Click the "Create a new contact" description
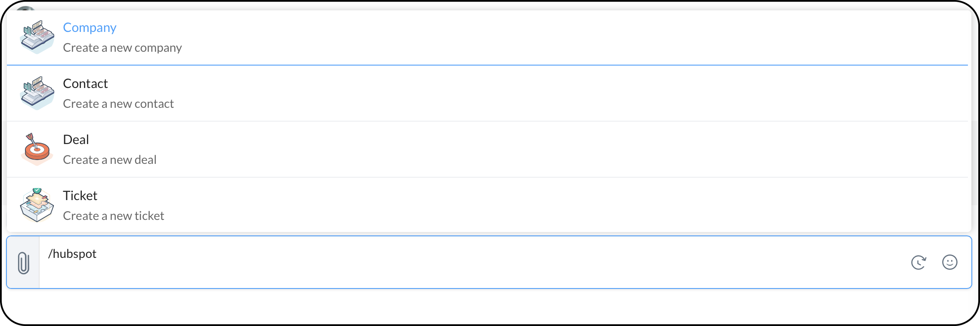This screenshot has height=326, width=980. pyautogui.click(x=118, y=104)
